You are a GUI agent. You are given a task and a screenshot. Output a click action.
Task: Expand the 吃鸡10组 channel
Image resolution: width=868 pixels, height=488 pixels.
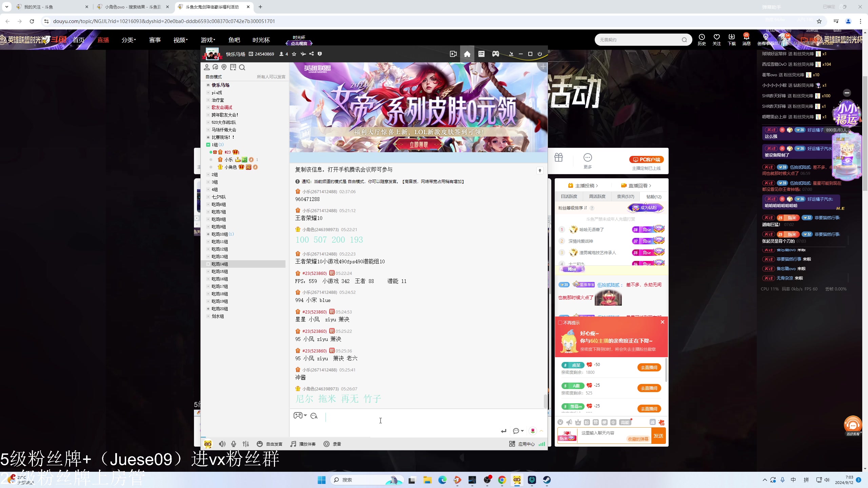[208, 234]
